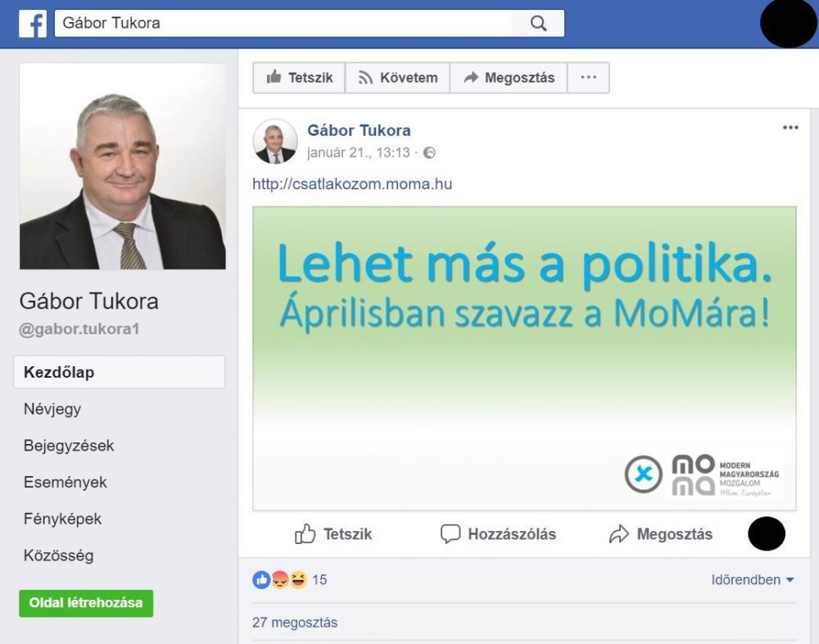Viewport: 819px width, 644px height.
Task: Click the Facebook logo icon
Action: tap(33, 24)
